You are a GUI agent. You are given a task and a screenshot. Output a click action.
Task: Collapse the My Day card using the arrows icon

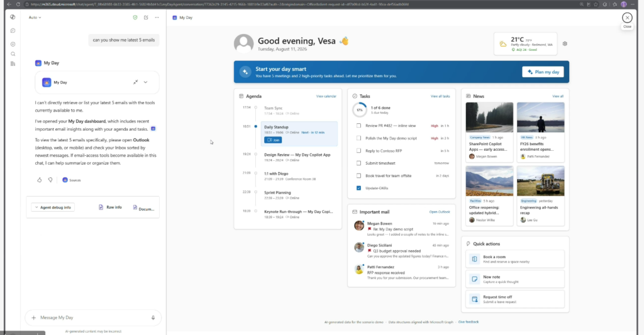135,82
